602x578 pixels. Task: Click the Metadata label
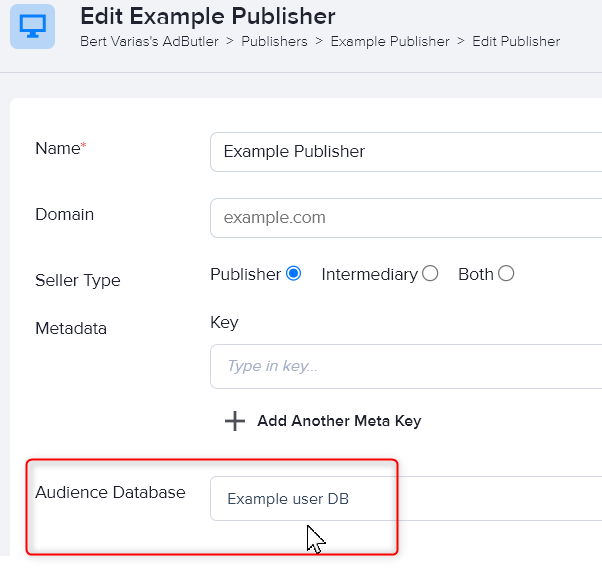tap(71, 328)
